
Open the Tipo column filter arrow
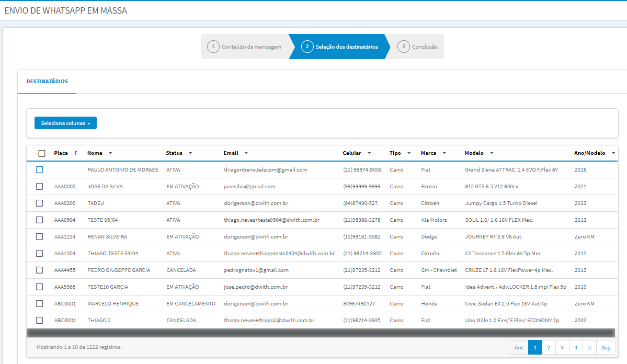(408, 153)
